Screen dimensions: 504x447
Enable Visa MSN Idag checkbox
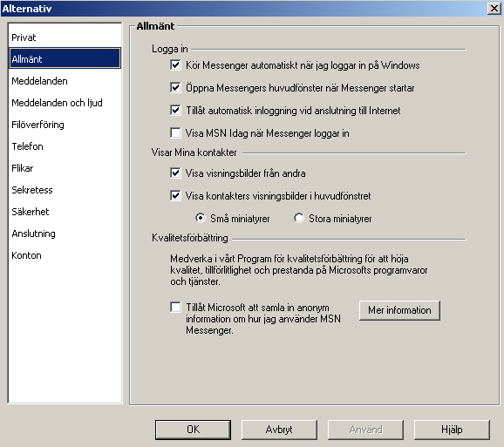(x=175, y=133)
